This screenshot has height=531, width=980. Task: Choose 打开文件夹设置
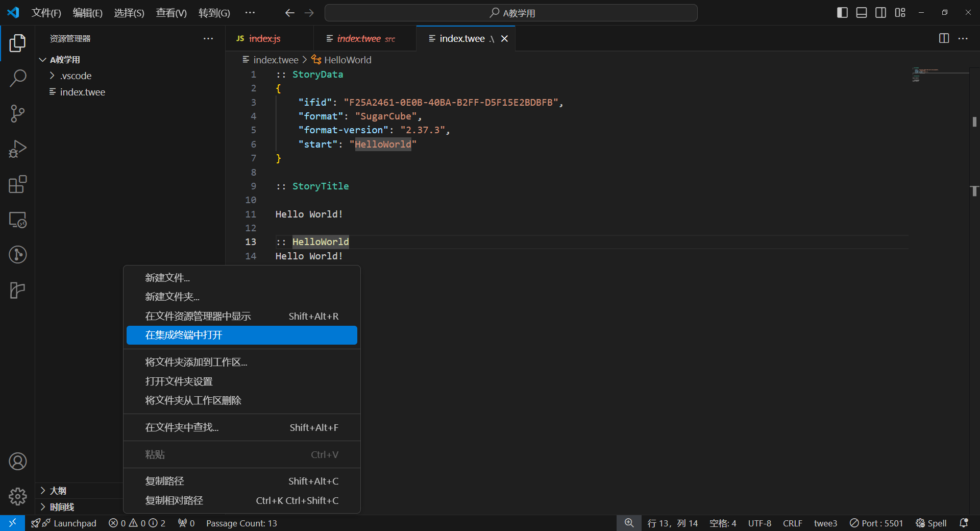pyautogui.click(x=242, y=381)
